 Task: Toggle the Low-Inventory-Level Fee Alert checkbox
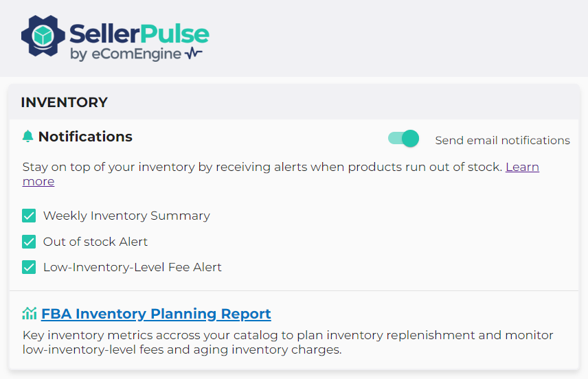coord(29,267)
